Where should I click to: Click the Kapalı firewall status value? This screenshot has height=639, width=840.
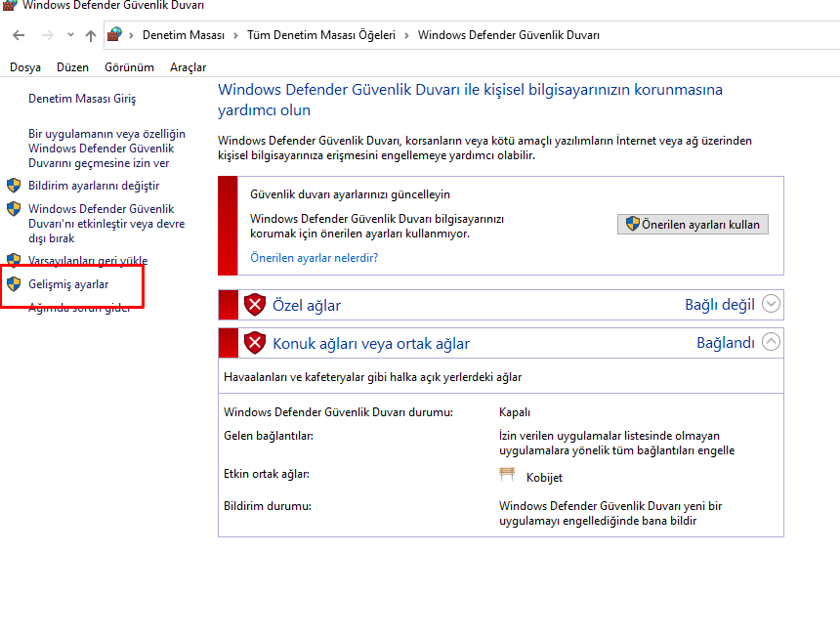coord(515,412)
